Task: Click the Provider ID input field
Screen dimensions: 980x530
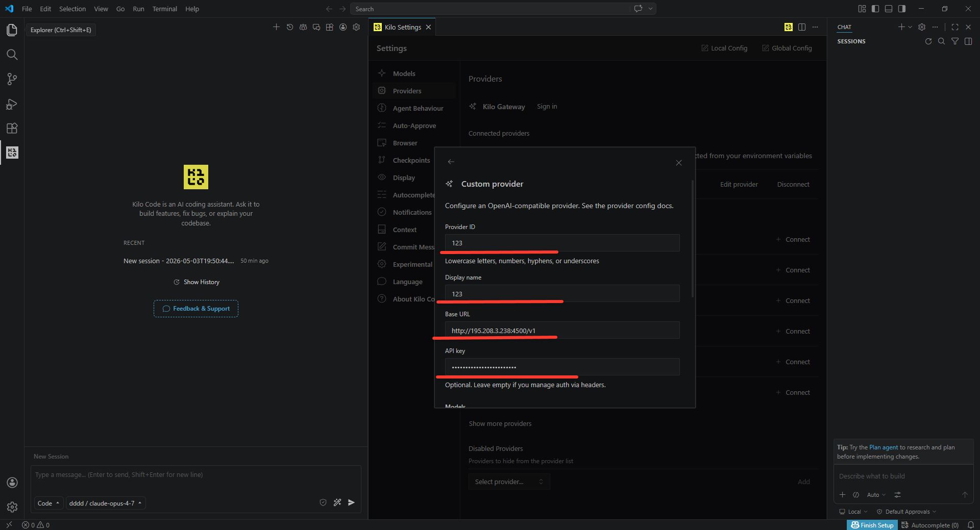Action: [562, 243]
